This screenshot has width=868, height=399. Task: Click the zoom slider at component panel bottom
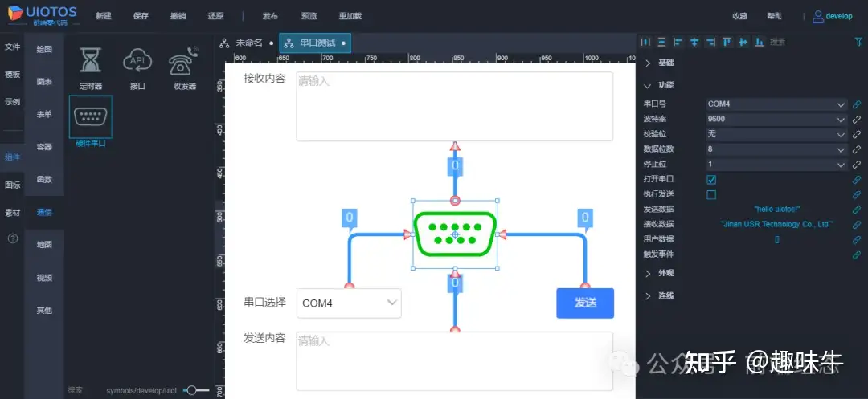(197, 390)
